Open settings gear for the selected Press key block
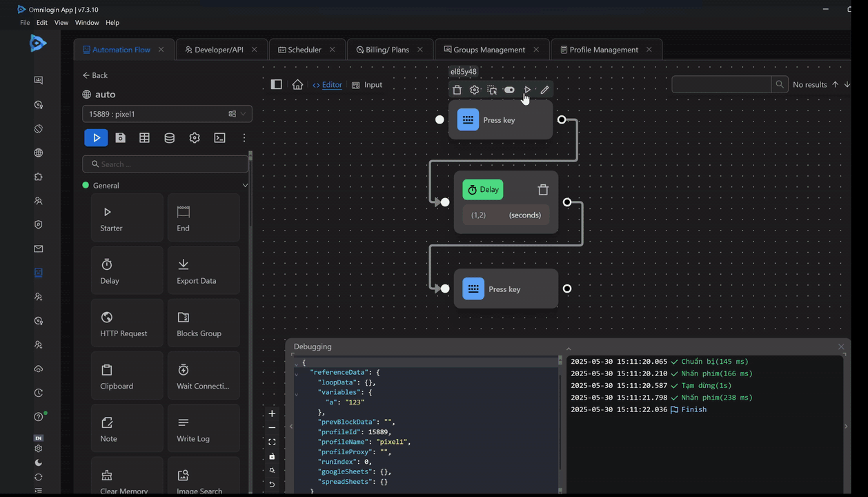 (474, 90)
